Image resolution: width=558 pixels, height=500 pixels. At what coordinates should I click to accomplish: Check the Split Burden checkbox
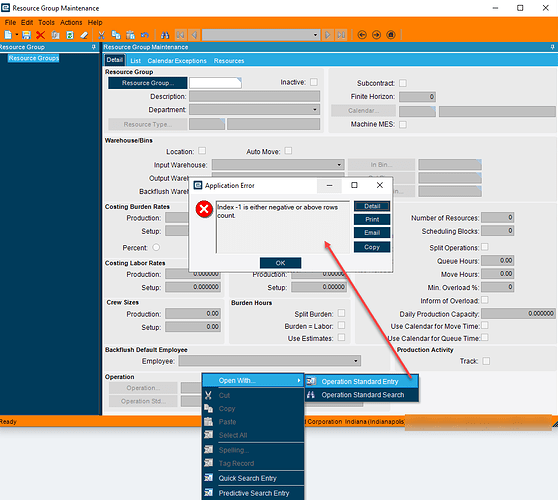pos(341,313)
